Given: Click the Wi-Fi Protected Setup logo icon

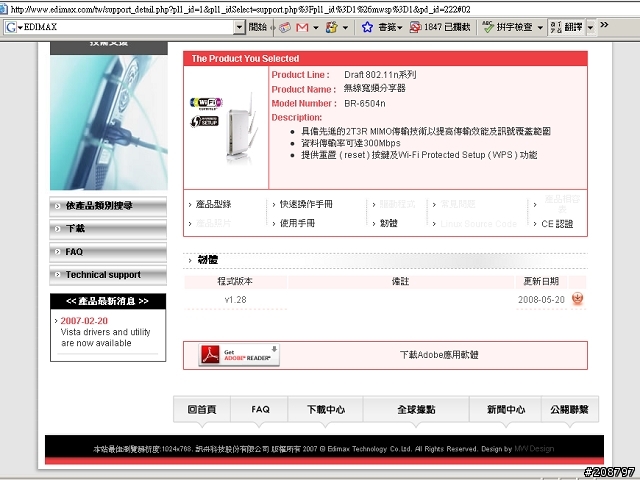Looking at the screenshot, I should [x=204, y=121].
